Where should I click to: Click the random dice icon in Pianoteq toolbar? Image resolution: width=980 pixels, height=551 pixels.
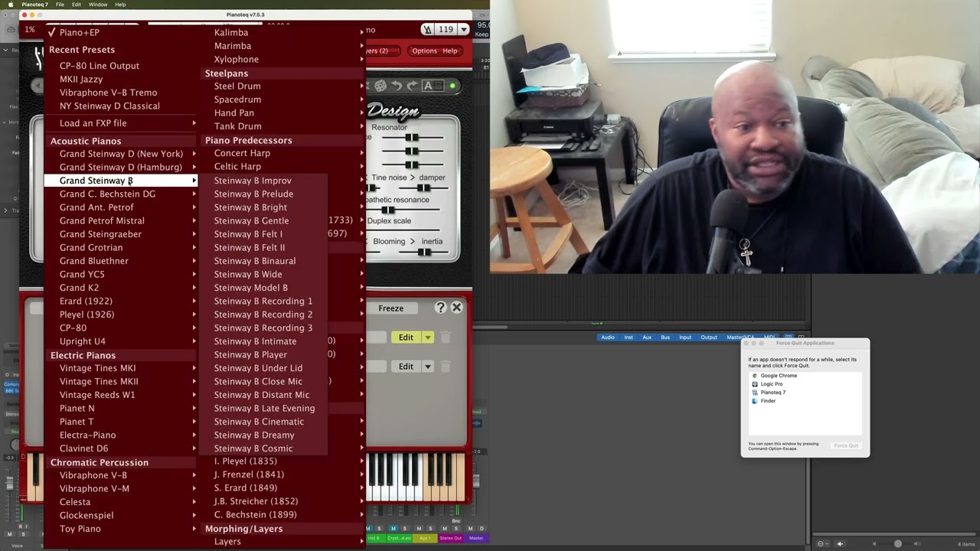click(x=381, y=86)
